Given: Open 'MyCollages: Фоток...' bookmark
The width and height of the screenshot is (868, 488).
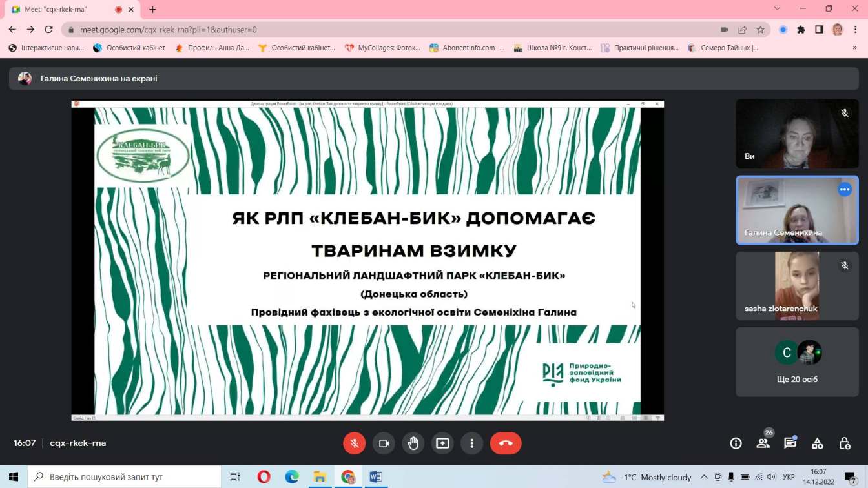Looking at the screenshot, I should 383,48.
